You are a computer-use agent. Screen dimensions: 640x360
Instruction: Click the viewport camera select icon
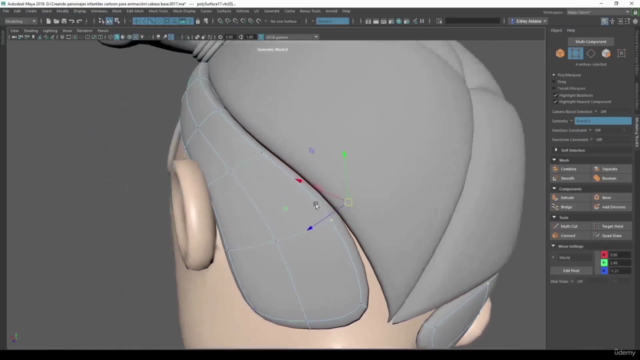(14, 37)
